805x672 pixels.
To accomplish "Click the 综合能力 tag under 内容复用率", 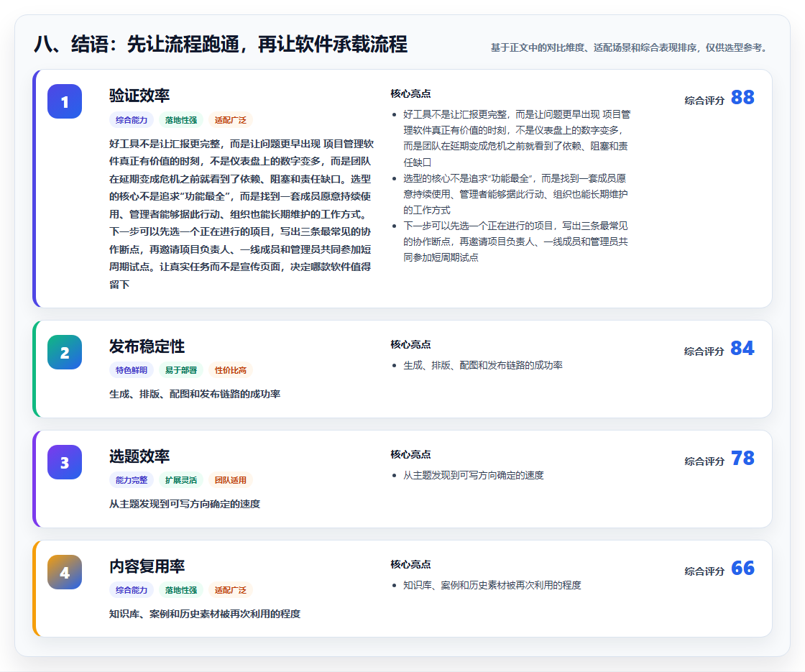I will pos(132,590).
